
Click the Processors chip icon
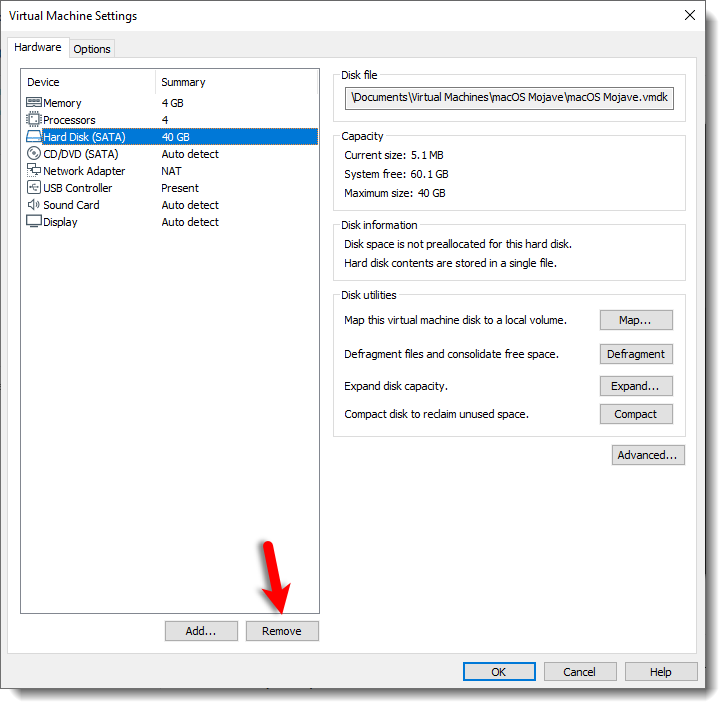point(34,120)
